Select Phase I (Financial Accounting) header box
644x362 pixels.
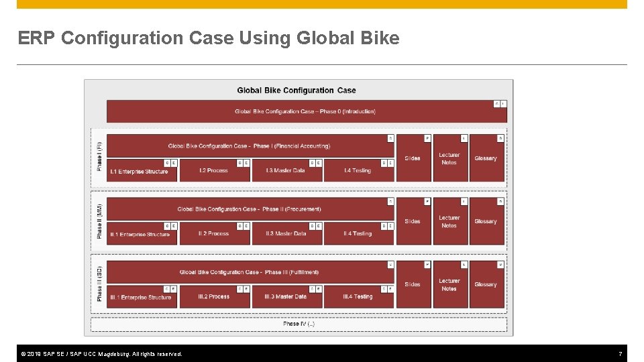tap(250, 145)
